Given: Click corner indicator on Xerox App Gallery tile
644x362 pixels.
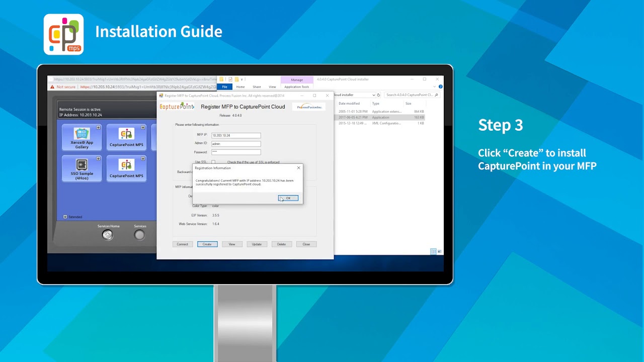Looking at the screenshot, I should click(x=98, y=128).
